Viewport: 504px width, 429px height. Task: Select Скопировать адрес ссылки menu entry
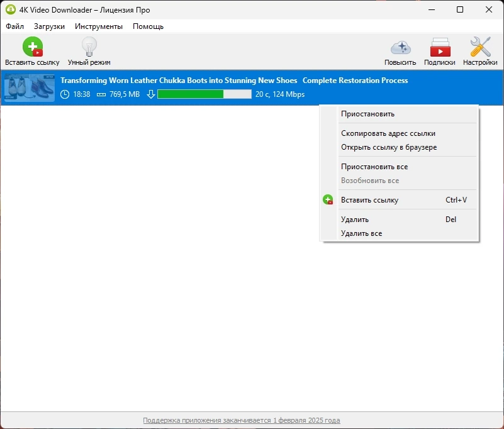pyautogui.click(x=399, y=133)
